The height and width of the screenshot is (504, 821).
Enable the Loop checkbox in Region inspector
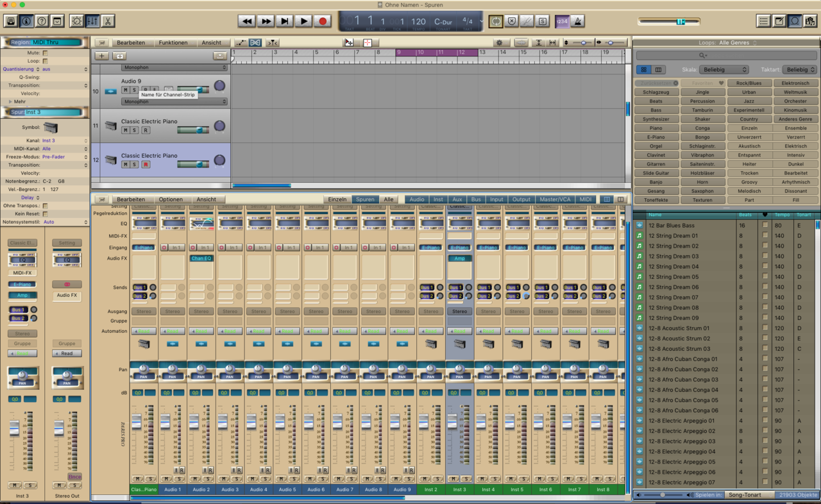pyautogui.click(x=45, y=61)
